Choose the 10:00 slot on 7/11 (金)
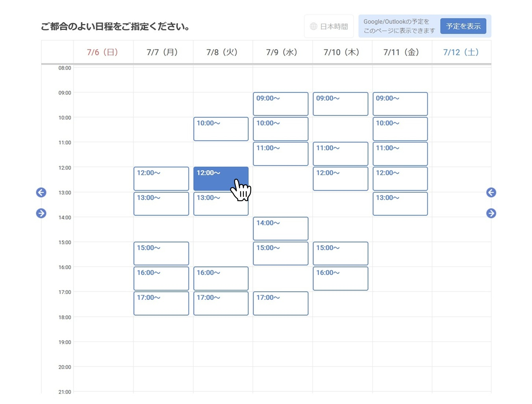The height and width of the screenshot is (404, 532). pyautogui.click(x=400, y=129)
